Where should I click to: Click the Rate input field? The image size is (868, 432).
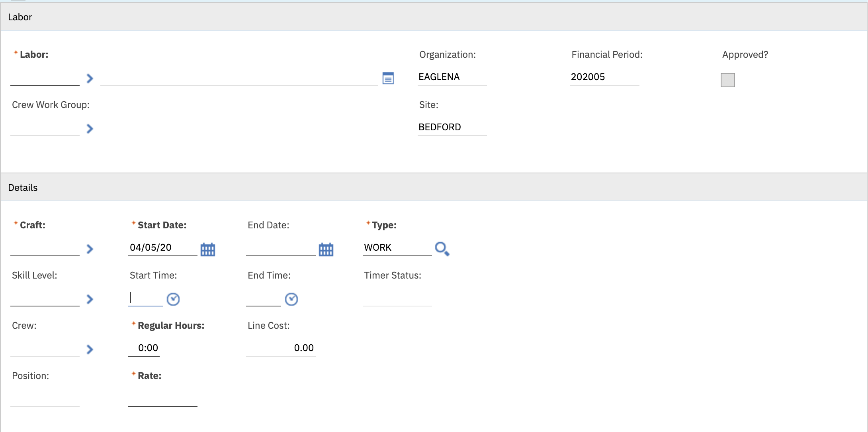[162, 398]
